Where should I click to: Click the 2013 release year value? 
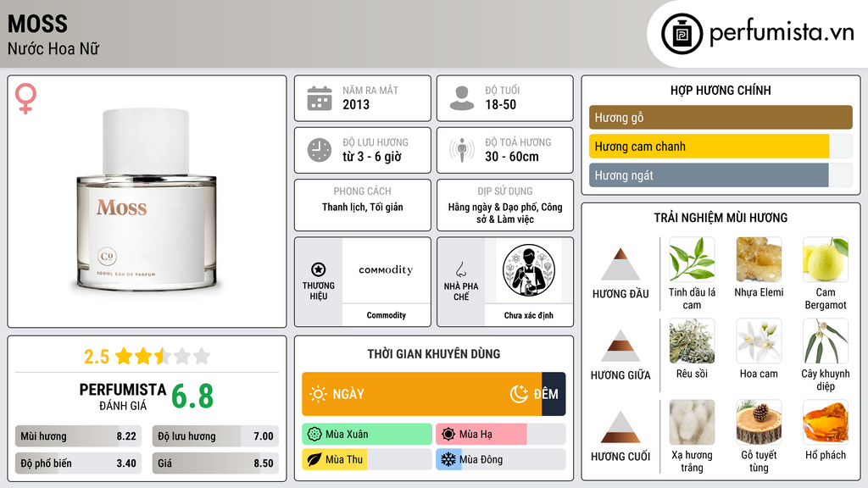pos(356,104)
